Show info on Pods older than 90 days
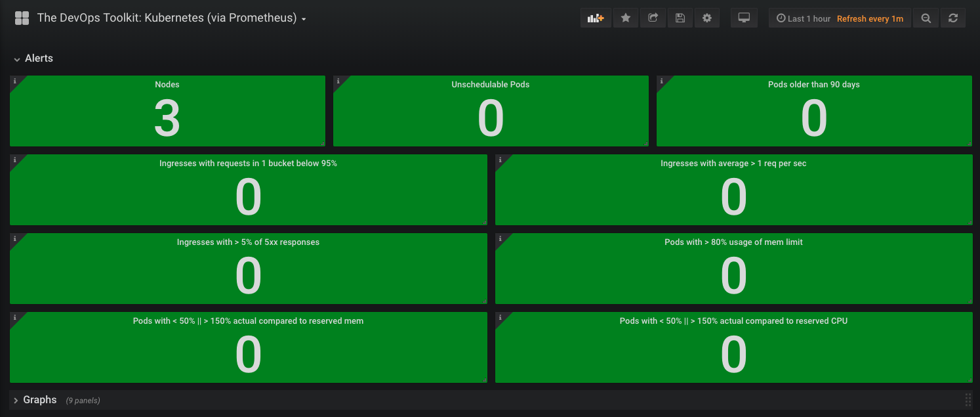 (x=661, y=81)
